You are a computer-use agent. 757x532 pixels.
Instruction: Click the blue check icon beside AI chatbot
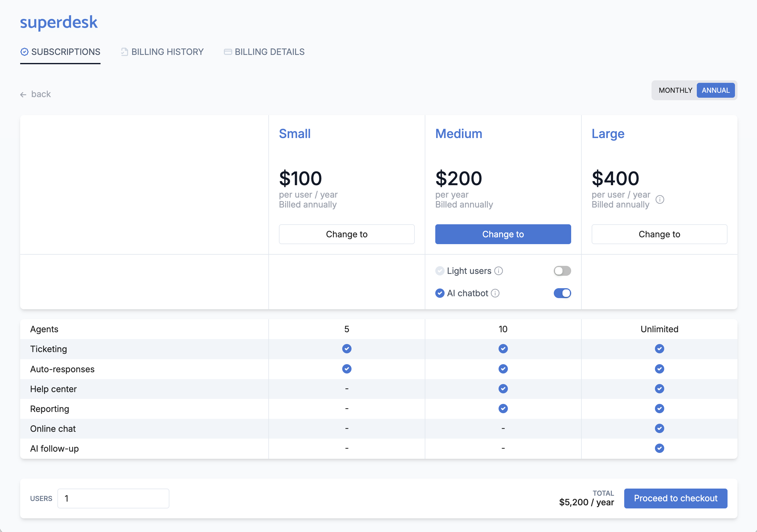coord(440,293)
